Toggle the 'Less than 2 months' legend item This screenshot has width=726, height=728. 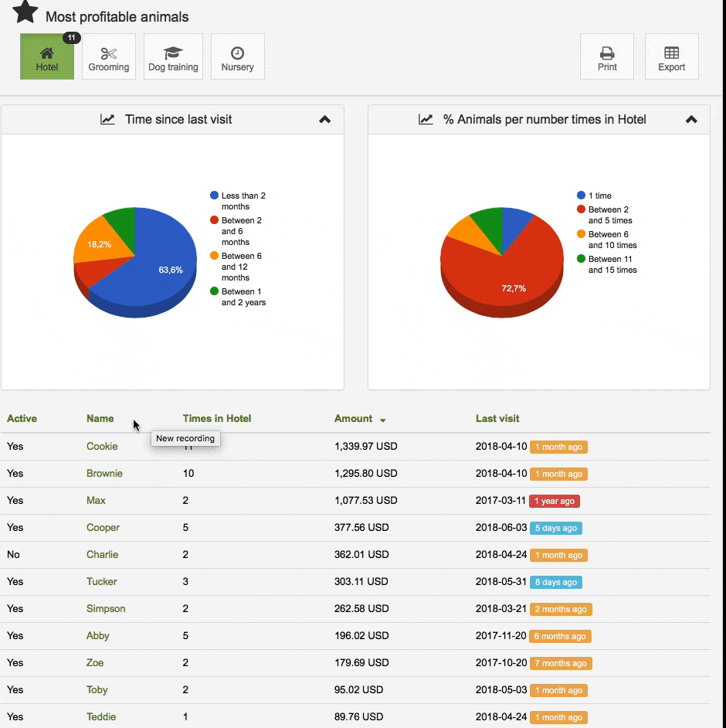pos(238,201)
